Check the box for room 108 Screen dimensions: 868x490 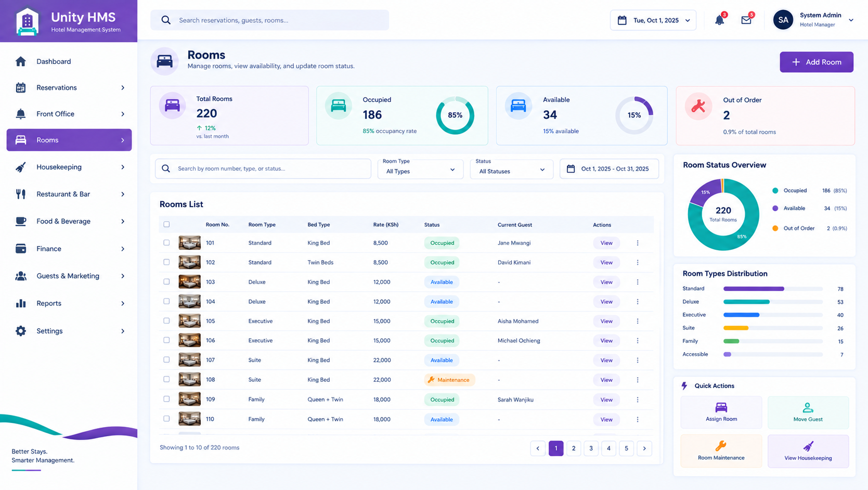pyautogui.click(x=166, y=379)
